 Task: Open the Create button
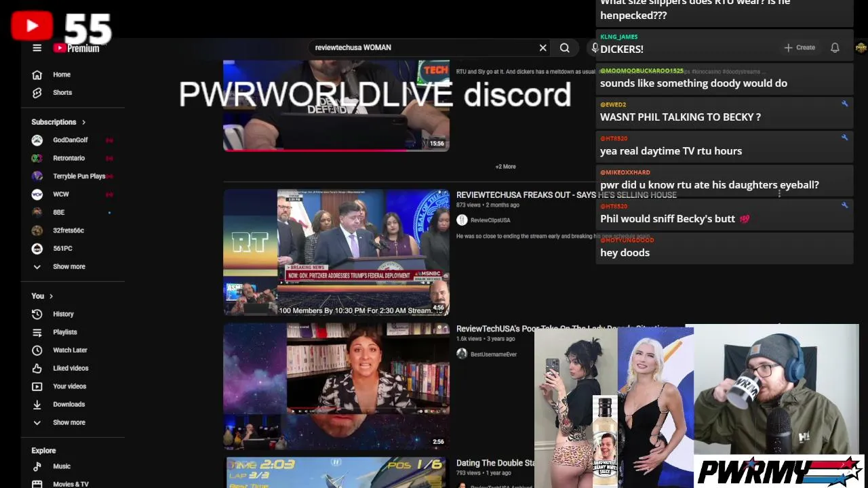coord(800,47)
